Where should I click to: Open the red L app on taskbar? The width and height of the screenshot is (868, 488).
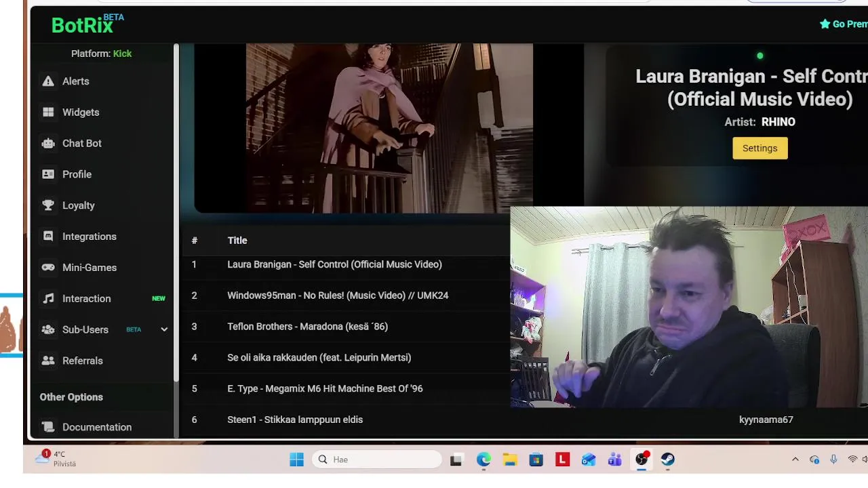click(562, 460)
